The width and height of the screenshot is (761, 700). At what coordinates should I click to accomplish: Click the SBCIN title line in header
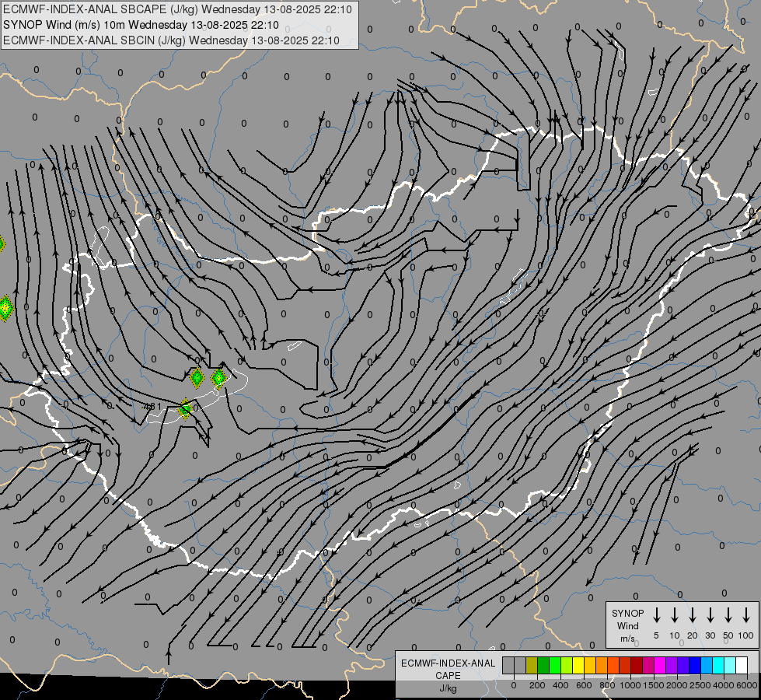171,40
